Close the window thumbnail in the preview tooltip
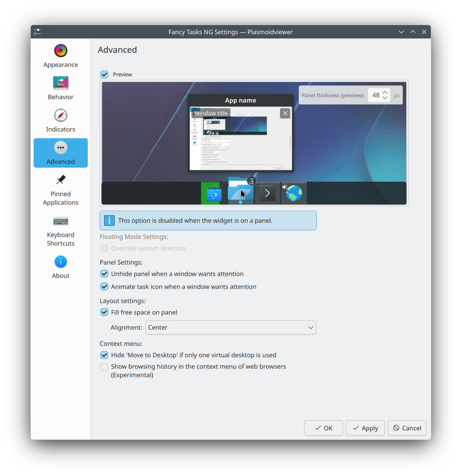This screenshot has width=462, height=476. click(285, 113)
